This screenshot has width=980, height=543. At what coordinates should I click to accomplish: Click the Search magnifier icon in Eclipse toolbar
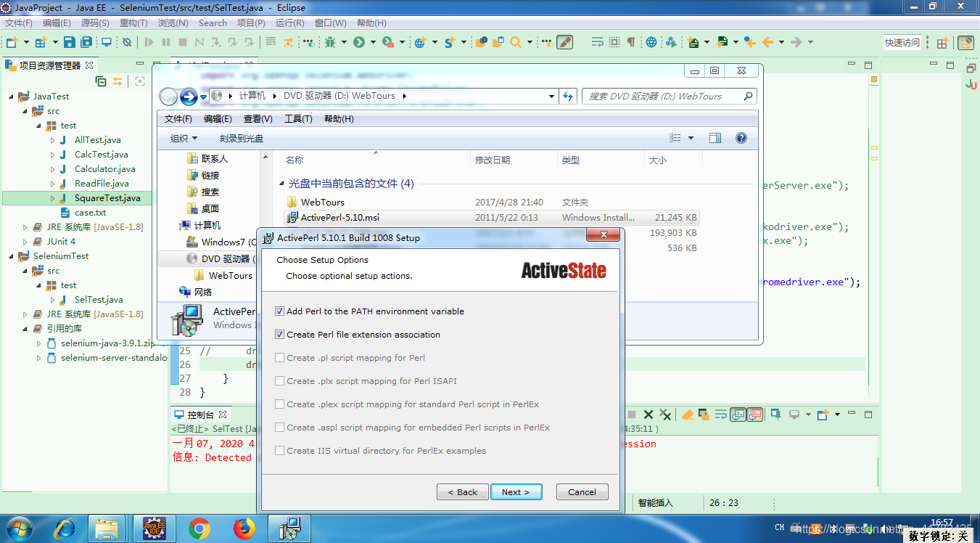click(516, 42)
